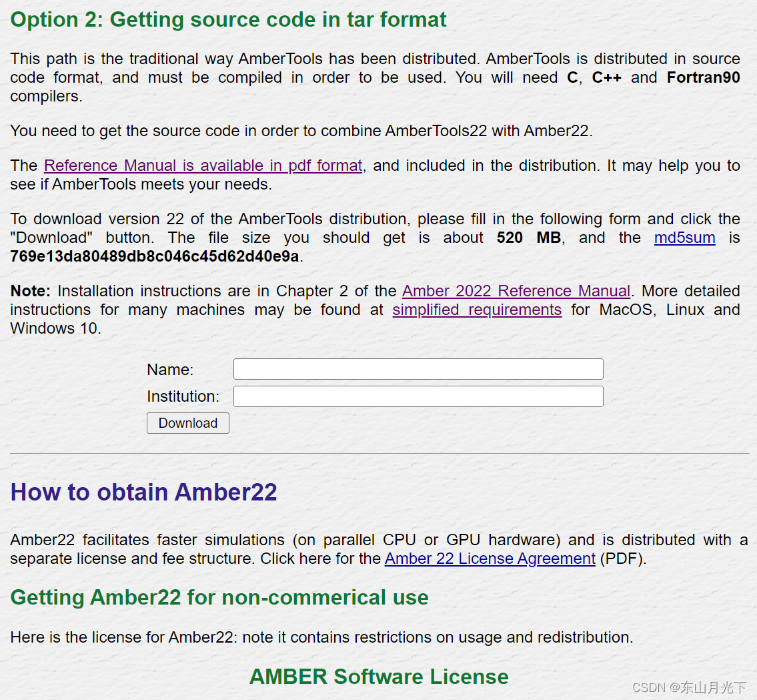Click the md5 hash 769e13da80489db8c046c45d62d40e9a
Screen dimensions: 757x700
(x=155, y=256)
